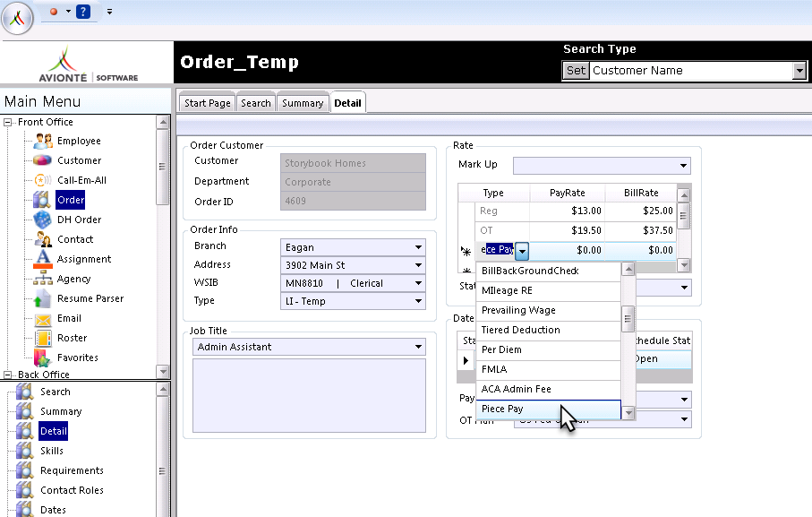Open the Employee icon in Front Office
Screen dimensions: 812x517
point(42,141)
